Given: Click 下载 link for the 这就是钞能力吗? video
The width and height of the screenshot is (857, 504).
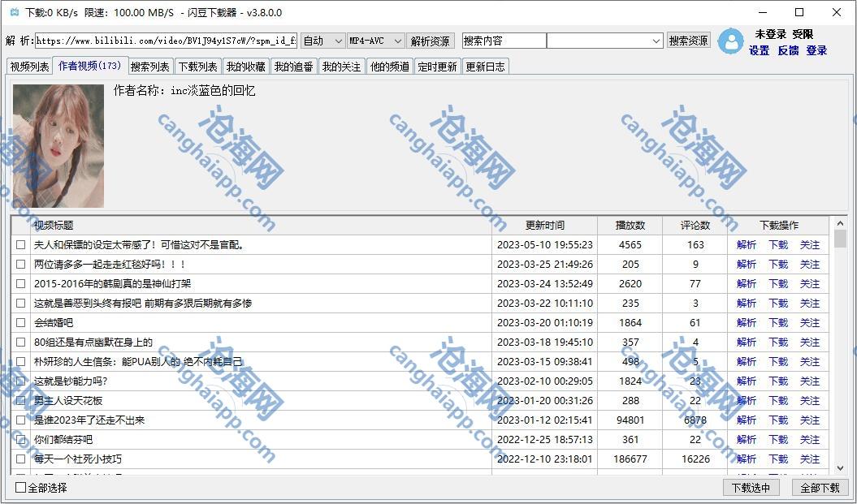Looking at the screenshot, I should [x=778, y=381].
